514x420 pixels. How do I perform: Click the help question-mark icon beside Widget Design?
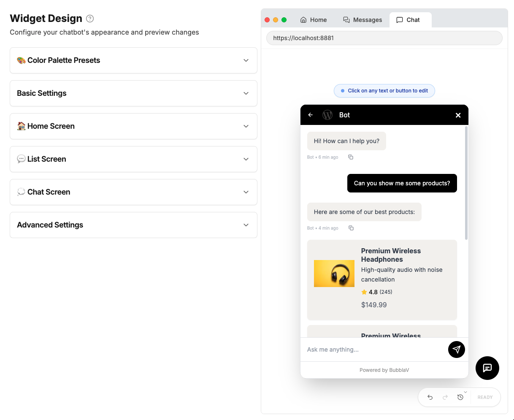pyautogui.click(x=89, y=18)
